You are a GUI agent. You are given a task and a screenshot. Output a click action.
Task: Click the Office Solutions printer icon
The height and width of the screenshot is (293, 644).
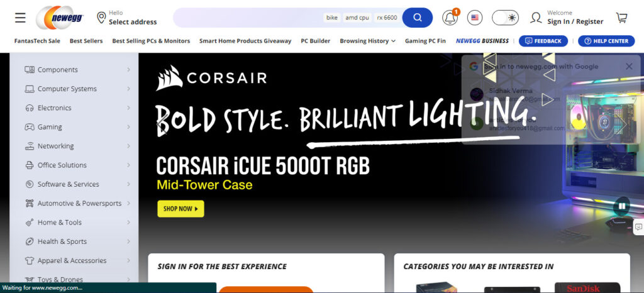[x=30, y=165]
